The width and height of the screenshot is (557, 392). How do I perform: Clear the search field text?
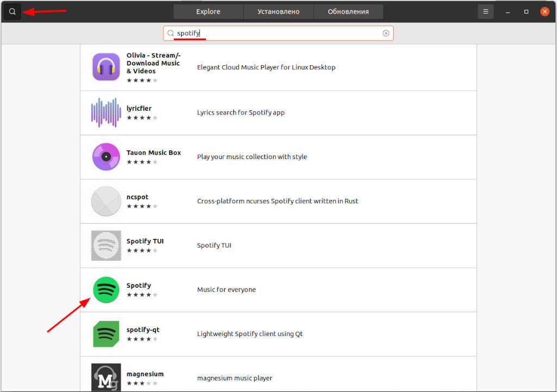[x=386, y=33]
